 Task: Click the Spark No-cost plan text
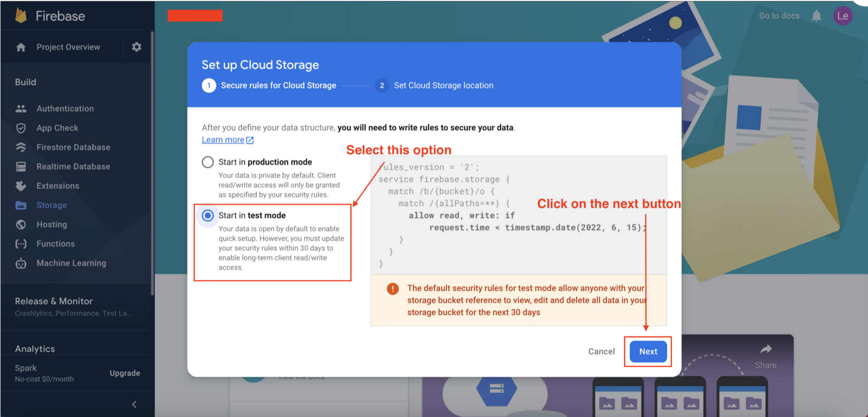(44, 373)
